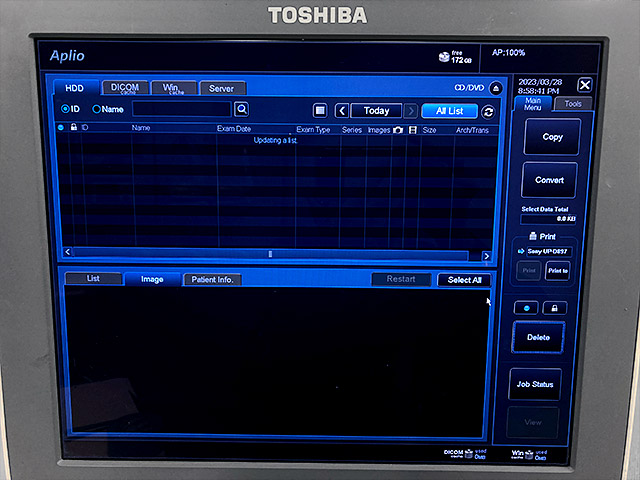
Task: Switch to the List view tab
Action: point(93,278)
